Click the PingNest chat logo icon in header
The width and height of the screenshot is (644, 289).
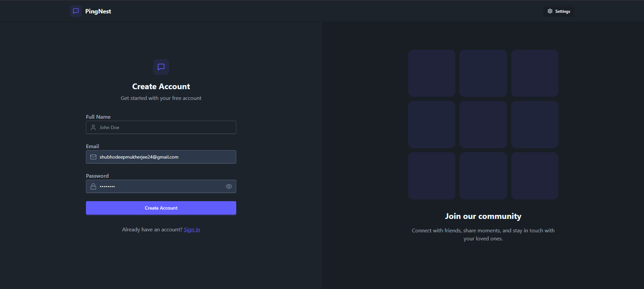click(x=76, y=11)
